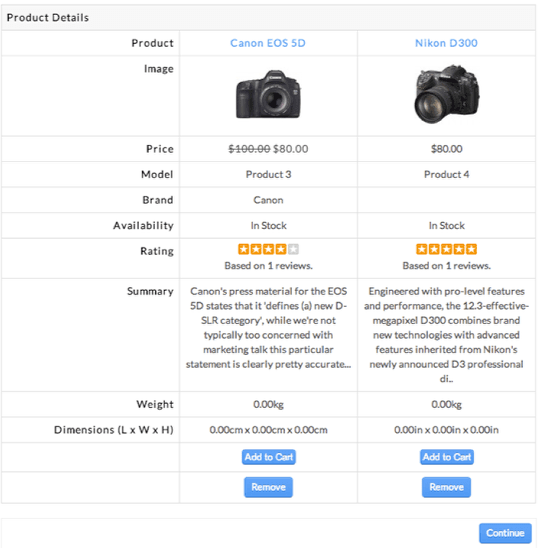
Task: Open the Canon EOS 5D product link
Action: click(268, 43)
